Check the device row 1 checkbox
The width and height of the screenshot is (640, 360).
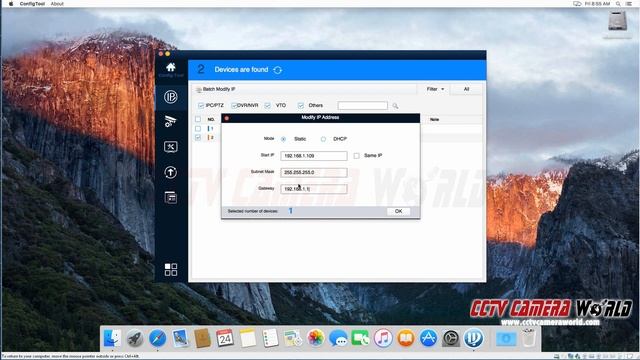(x=198, y=129)
